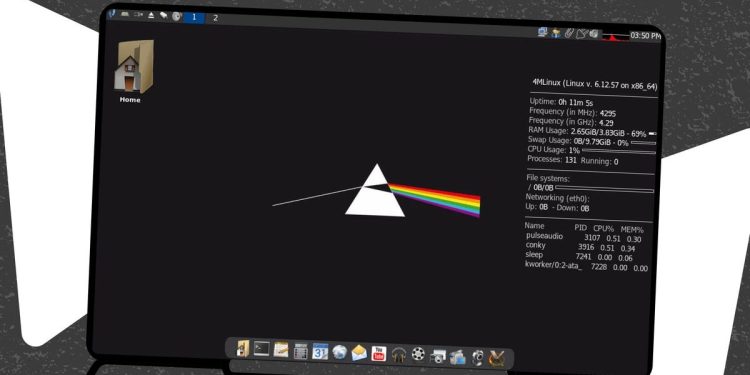Launch the terminal from the dock
Viewport: 750px width, 375px height.
[262, 348]
